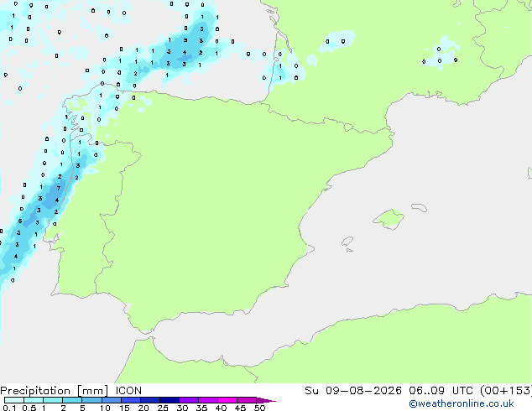Click legend tick label '25'
This screenshot has width=532, height=411.
tap(163, 408)
